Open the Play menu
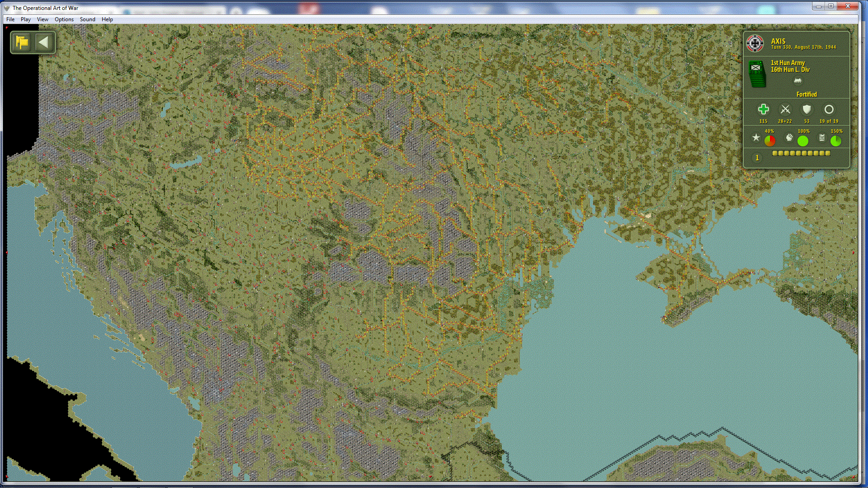The width and height of the screenshot is (868, 488). click(x=26, y=19)
